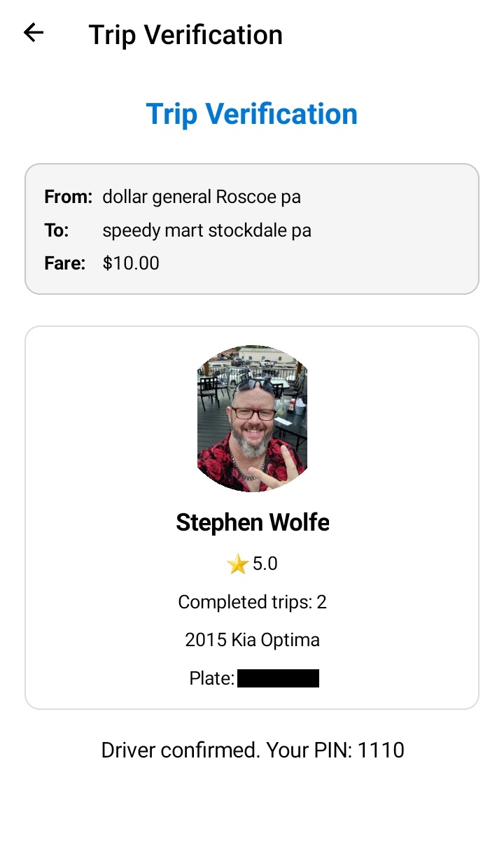
Task: Select the To: speedy mart stockdale pa address
Action: pos(207,230)
